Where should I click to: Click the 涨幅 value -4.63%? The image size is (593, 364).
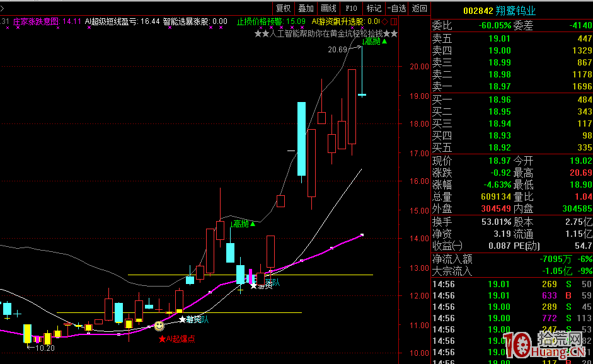497,185
